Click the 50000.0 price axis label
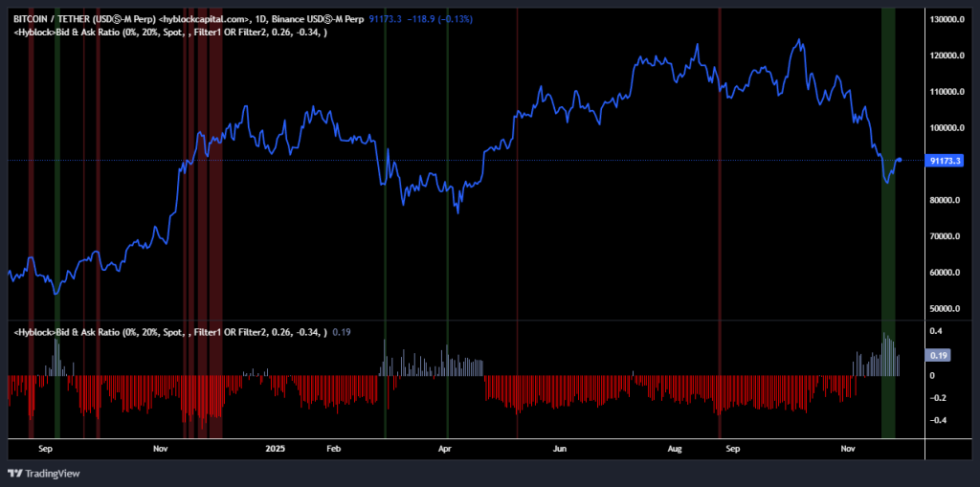 [x=947, y=309]
